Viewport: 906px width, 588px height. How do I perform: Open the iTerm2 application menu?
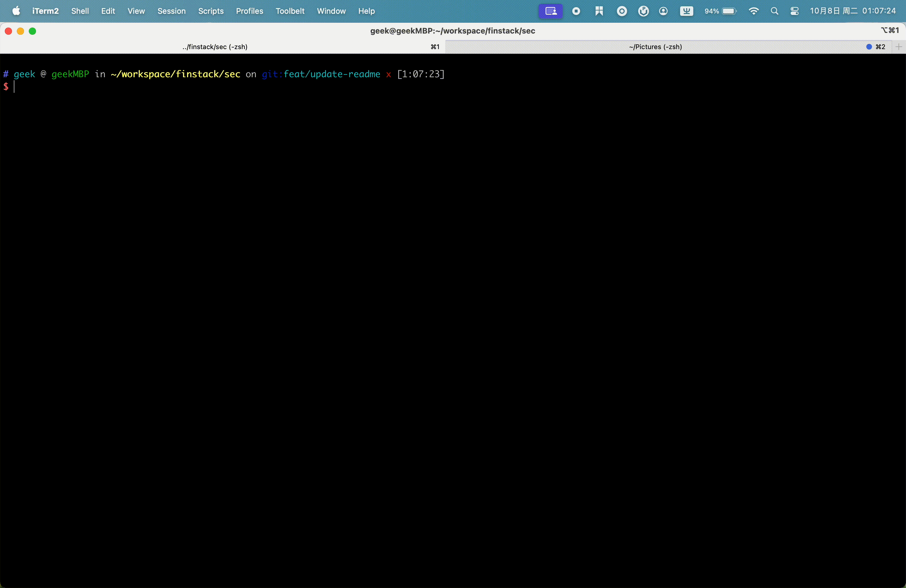45,11
